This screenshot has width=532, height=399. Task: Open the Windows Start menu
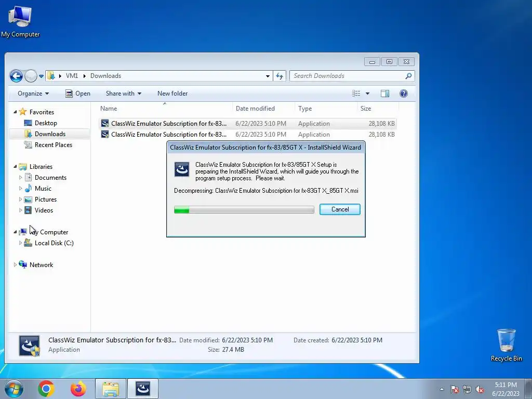click(14, 389)
